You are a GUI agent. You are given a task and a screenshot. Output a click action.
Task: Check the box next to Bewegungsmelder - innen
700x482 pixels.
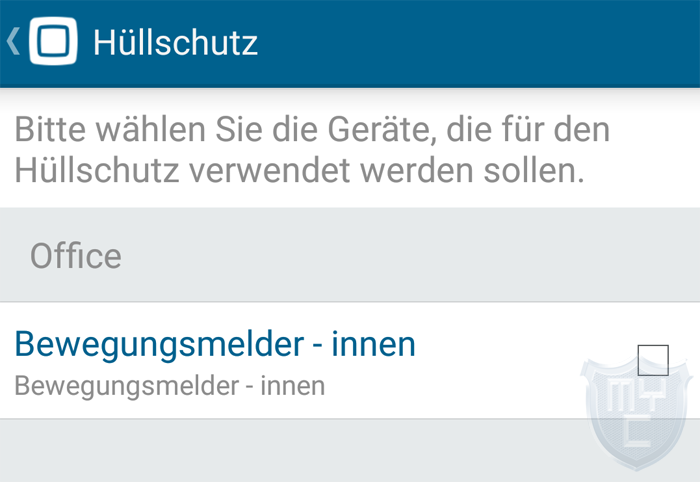click(x=653, y=360)
